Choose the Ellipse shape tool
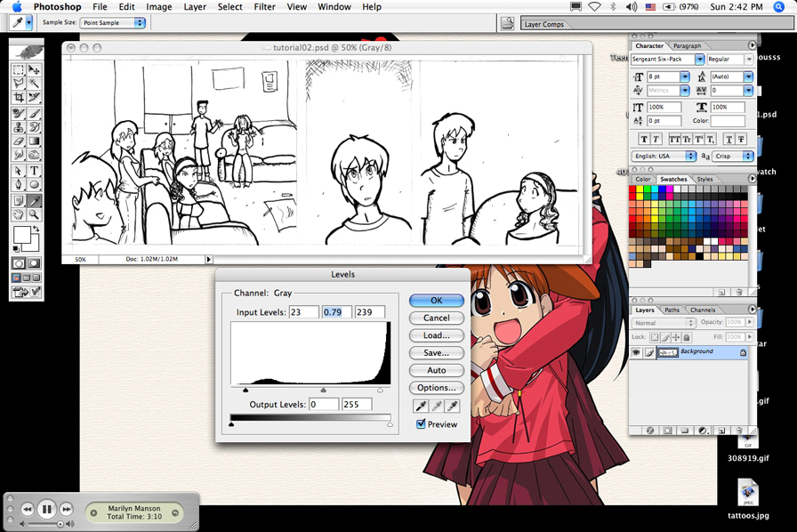The height and width of the screenshot is (532, 797). coord(34,185)
